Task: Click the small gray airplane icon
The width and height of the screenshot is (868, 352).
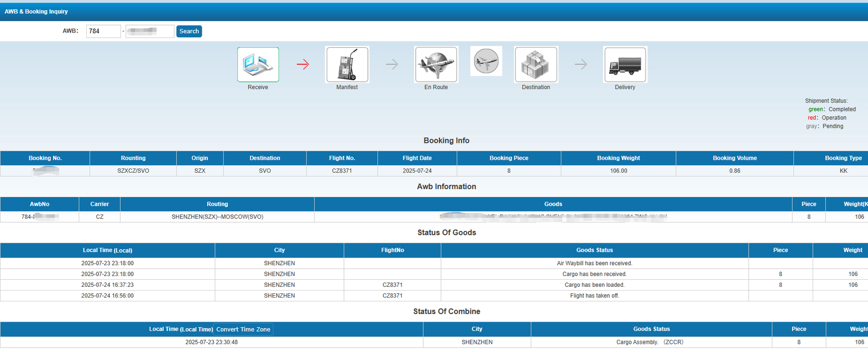Action: click(x=486, y=61)
